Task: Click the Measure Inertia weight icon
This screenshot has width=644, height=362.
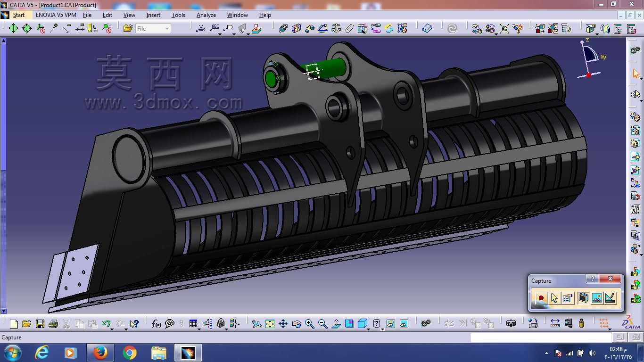Action: pyautogui.click(x=581, y=324)
